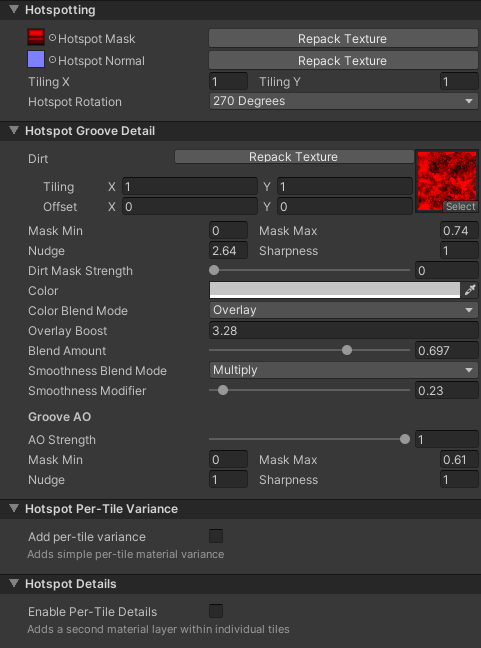Viewport: 481px width, 648px height.
Task: Open the Color Blend Mode dropdown
Action: pos(343,310)
